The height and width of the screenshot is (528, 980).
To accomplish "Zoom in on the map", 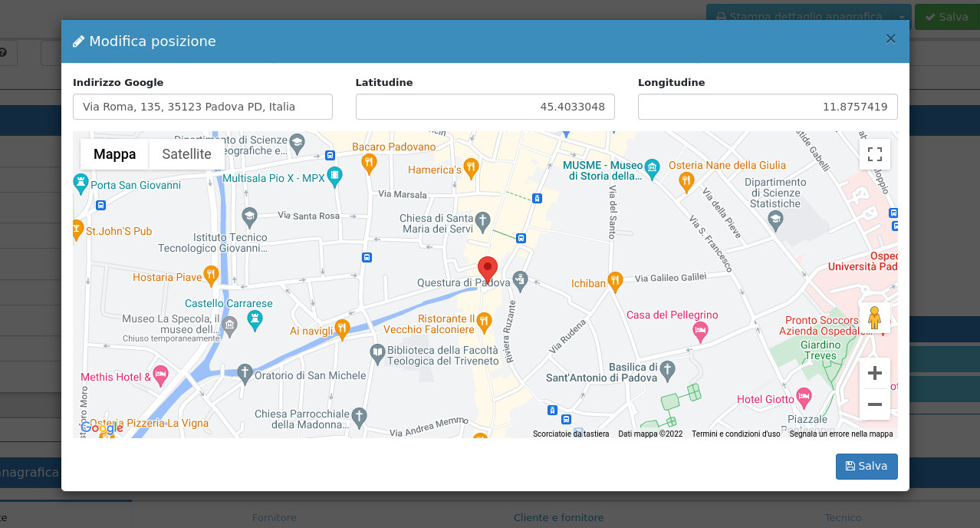I will [x=874, y=374].
